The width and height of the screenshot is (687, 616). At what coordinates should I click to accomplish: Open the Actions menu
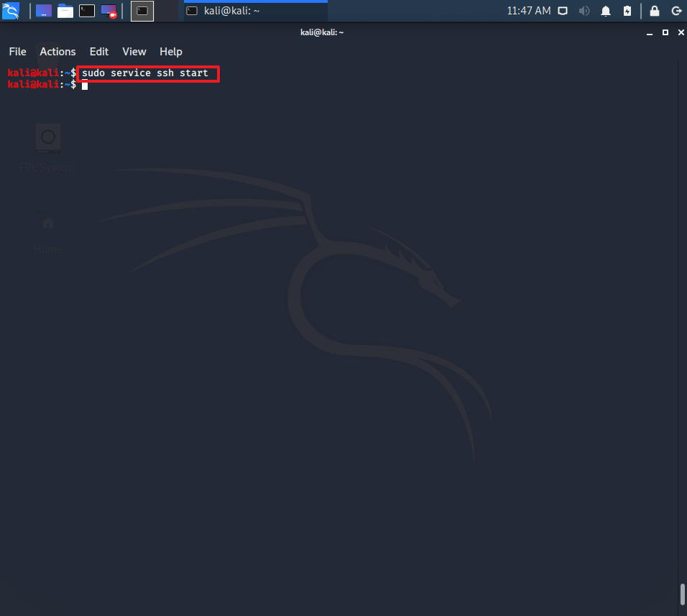(x=57, y=52)
